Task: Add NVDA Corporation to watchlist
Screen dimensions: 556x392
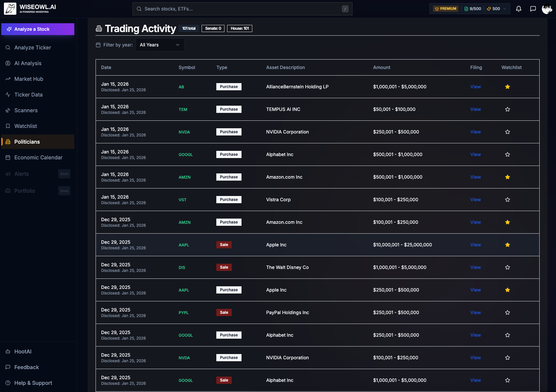Action: pos(508,132)
